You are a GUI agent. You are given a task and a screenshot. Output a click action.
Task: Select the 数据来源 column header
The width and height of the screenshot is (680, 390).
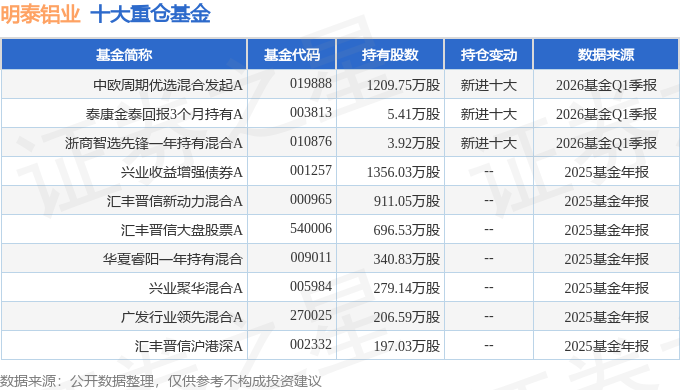coord(606,55)
